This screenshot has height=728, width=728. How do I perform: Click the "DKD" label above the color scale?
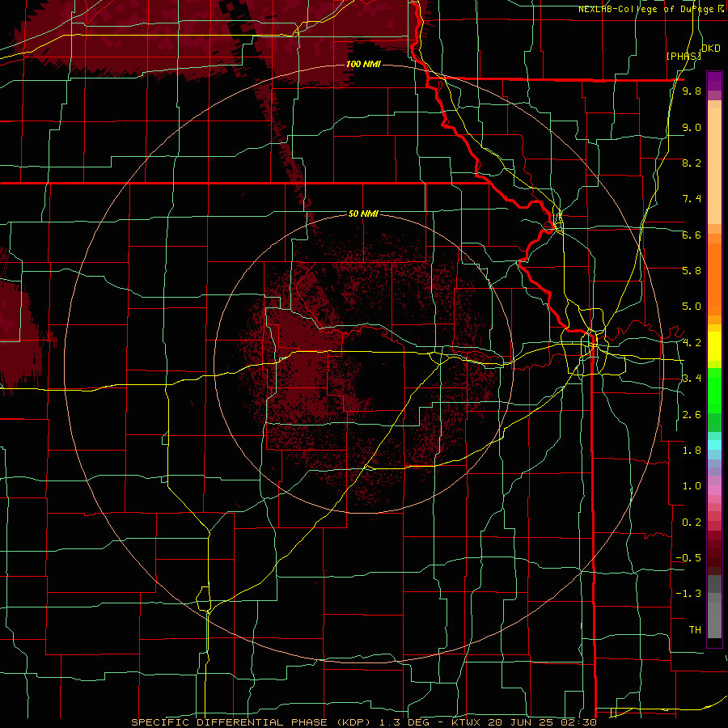pos(711,49)
